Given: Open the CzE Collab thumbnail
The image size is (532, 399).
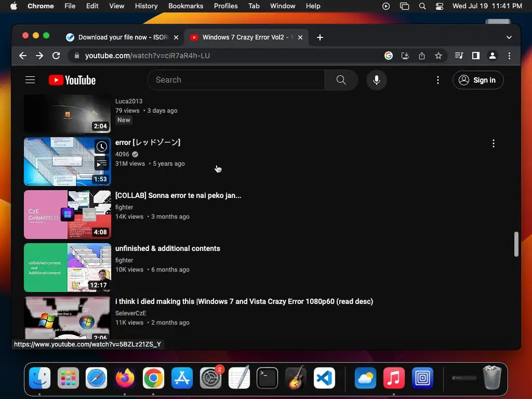Looking at the screenshot, I should click(x=67, y=215).
